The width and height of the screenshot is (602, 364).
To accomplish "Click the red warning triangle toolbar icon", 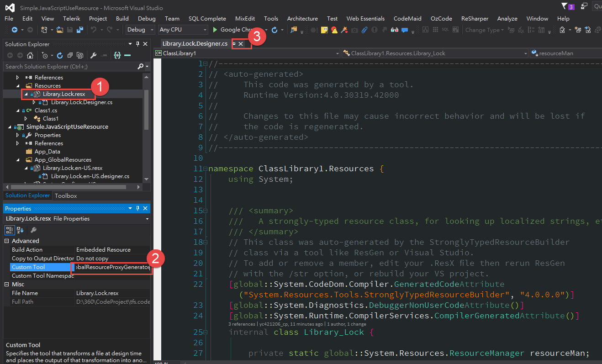I will [x=334, y=30].
